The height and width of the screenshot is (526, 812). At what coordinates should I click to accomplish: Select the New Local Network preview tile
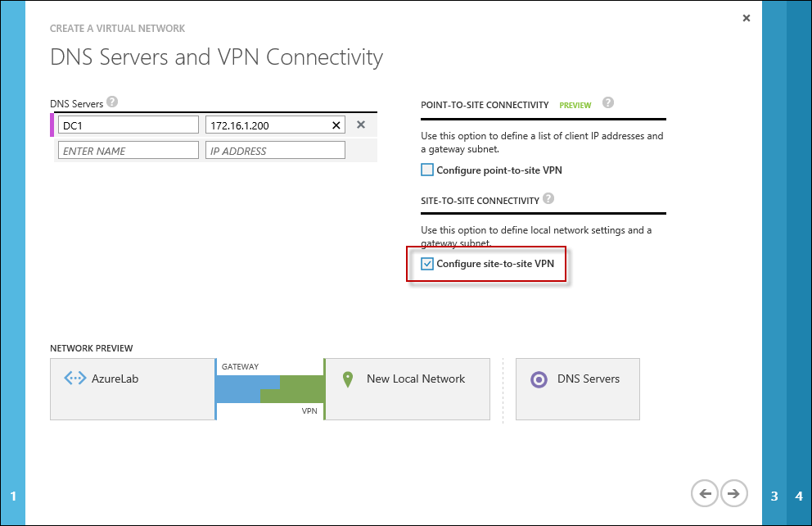[x=407, y=389]
